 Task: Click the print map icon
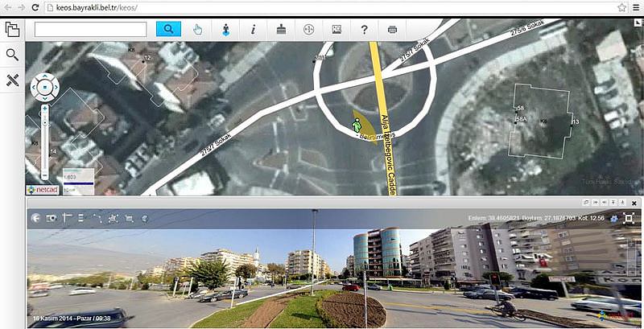pyautogui.click(x=392, y=29)
